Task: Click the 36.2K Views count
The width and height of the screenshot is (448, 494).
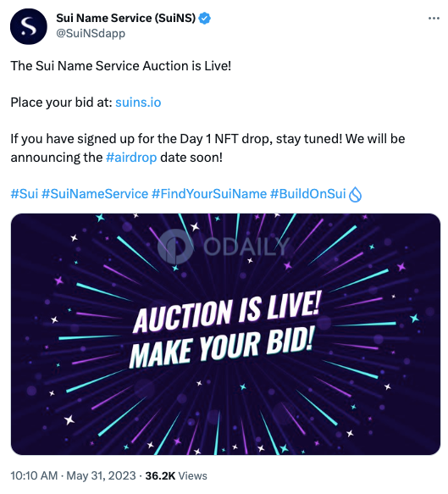Action: [x=176, y=475]
